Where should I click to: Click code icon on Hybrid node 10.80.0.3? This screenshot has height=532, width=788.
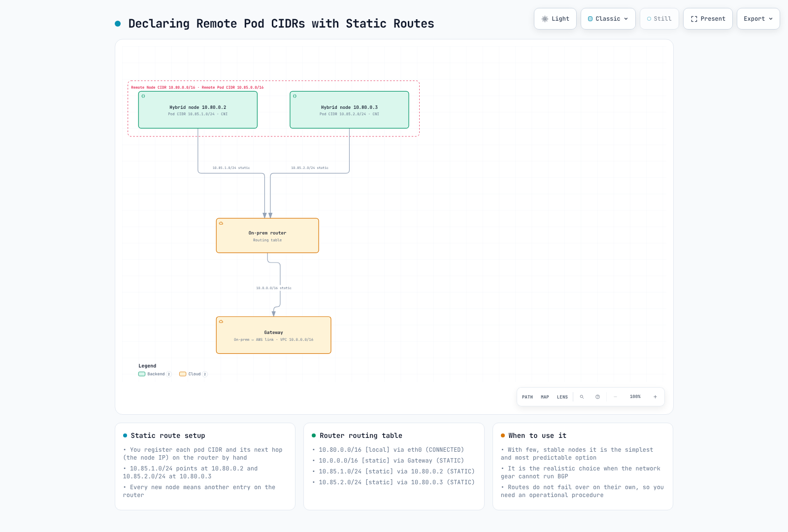[295, 96]
